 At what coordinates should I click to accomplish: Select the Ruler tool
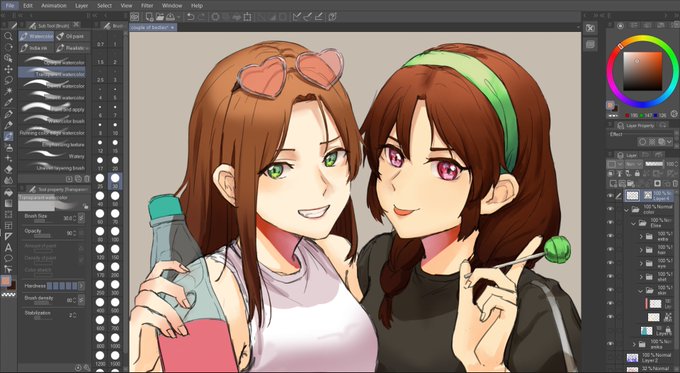8,237
